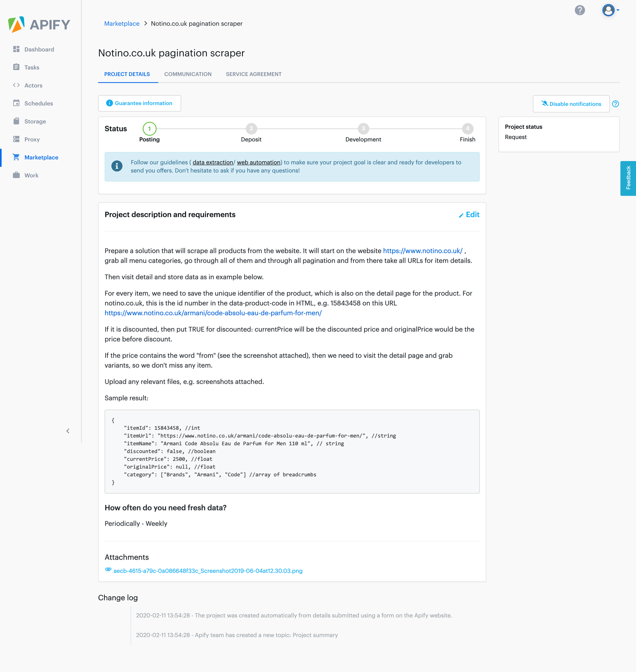Screen dimensions: 636x672
Task: Click the 'Attachments' heading
Action: coord(127,557)
